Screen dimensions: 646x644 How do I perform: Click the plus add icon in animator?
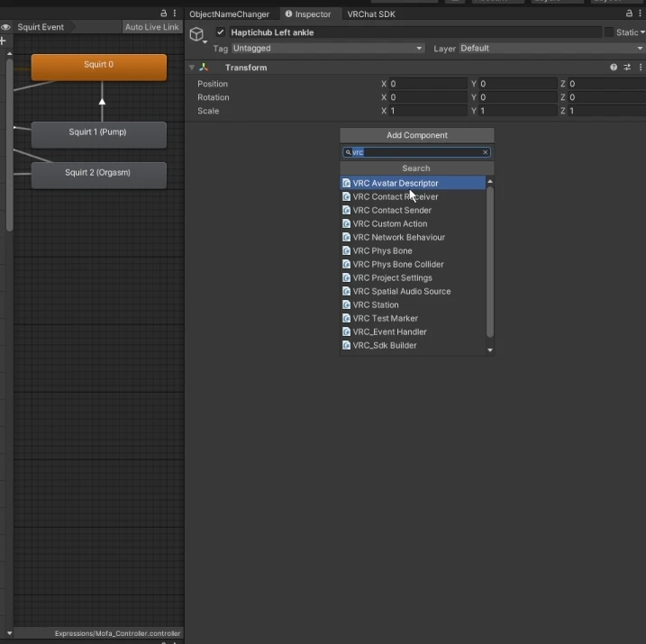tap(3, 41)
